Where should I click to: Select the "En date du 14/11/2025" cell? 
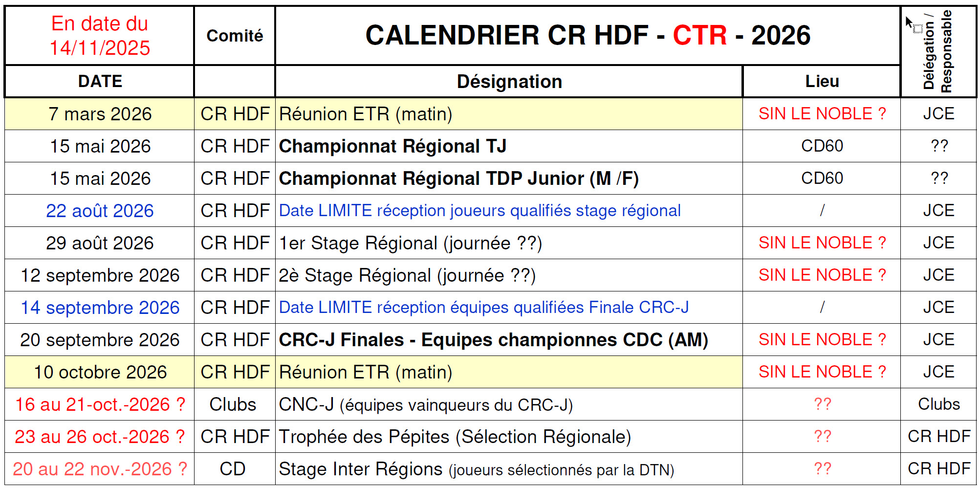pos(100,36)
